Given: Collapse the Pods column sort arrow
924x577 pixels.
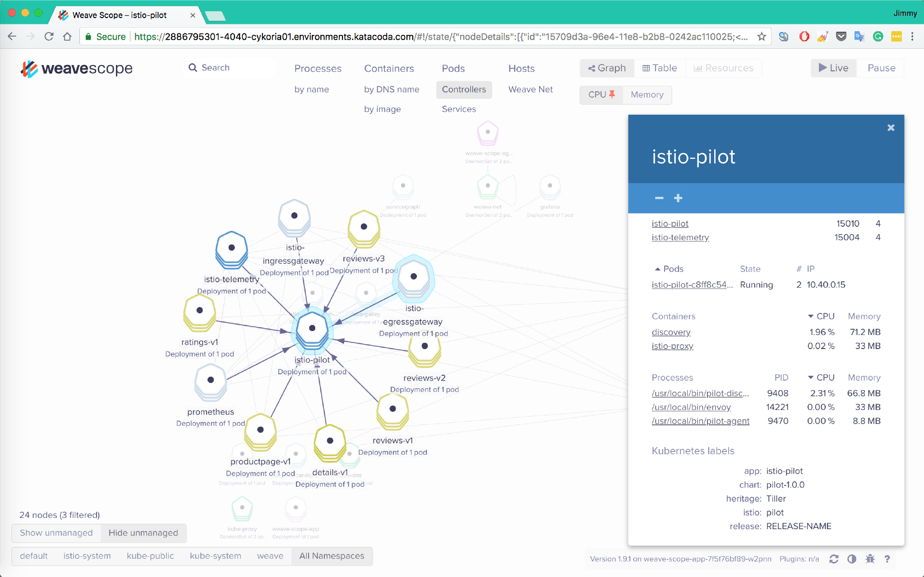Looking at the screenshot, I should point(657,269).
